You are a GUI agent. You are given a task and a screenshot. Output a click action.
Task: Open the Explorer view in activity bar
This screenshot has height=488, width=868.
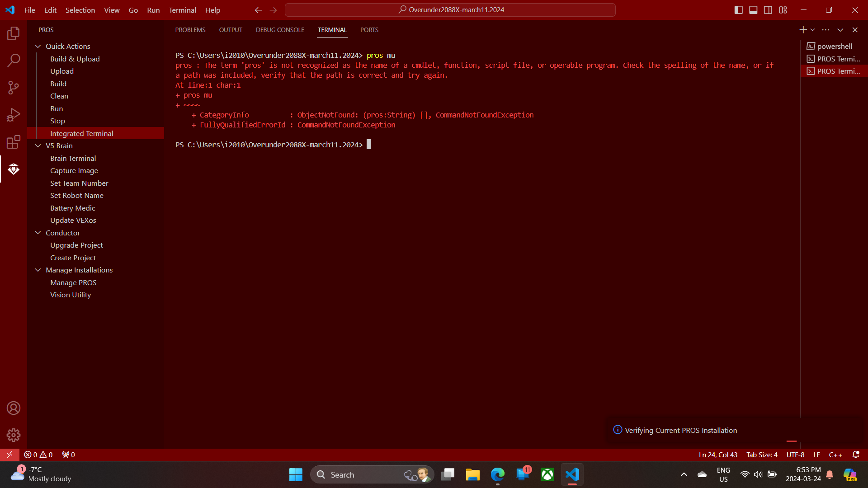pos(14,33)
